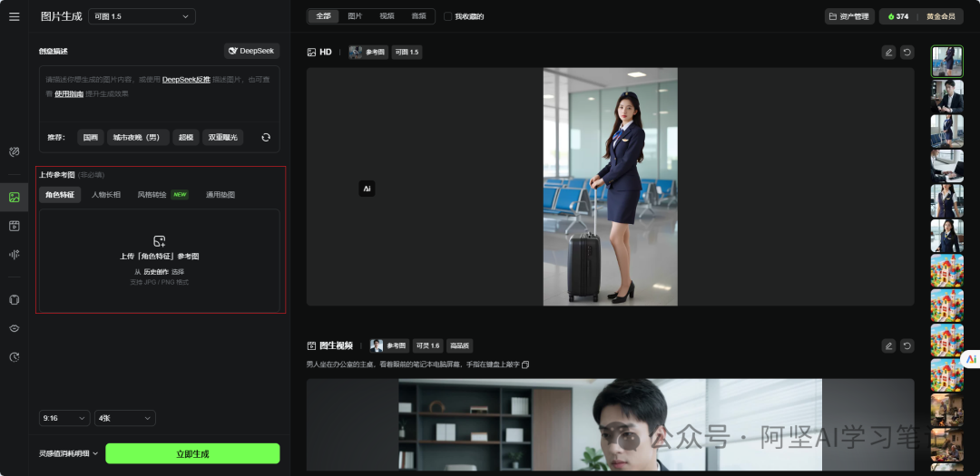The width and height of the screenshot is (980, 476).
Task: Select the 角色特征 reference tab
Action: [60, 195]
